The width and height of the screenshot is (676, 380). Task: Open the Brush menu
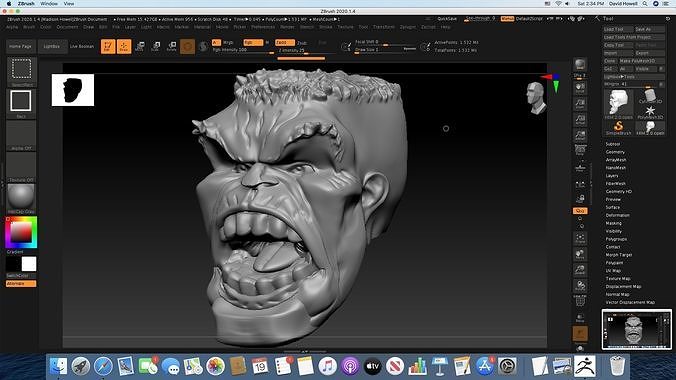pyautogui.click(x=29, y=27)
